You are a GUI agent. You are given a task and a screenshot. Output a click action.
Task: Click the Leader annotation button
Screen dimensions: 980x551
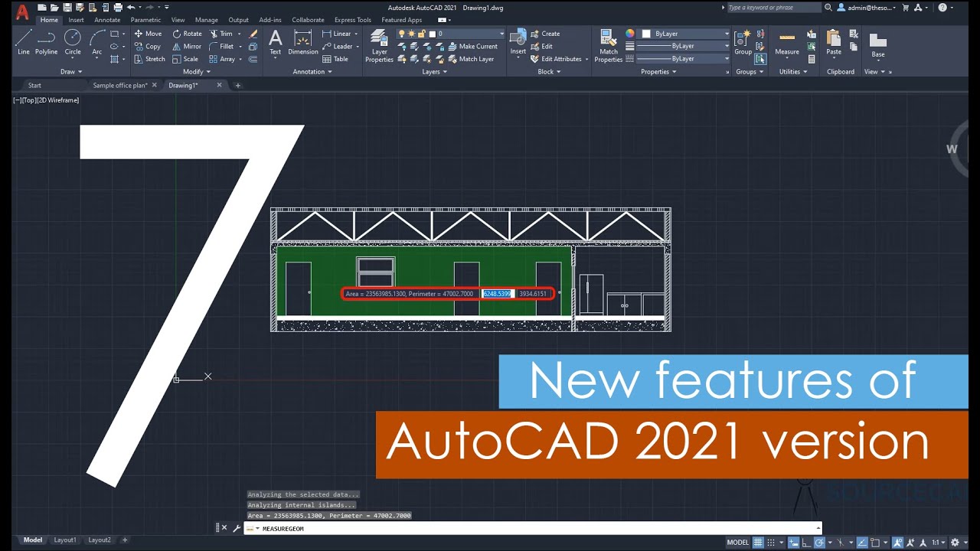tap(336, 46)
